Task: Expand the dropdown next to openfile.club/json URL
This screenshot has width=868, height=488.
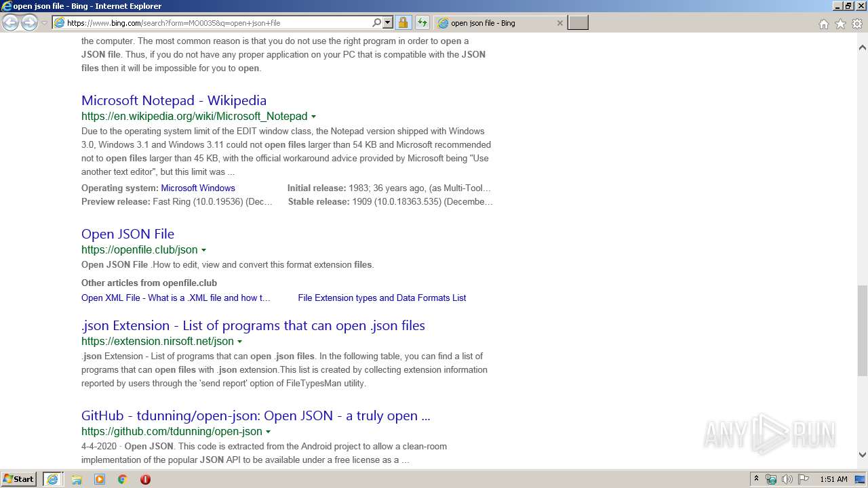Action: click(x=203, y=250)
